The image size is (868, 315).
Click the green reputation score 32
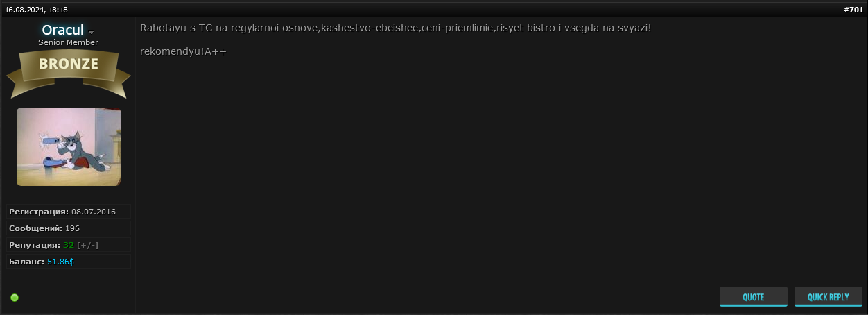click(x=68, y=245)
